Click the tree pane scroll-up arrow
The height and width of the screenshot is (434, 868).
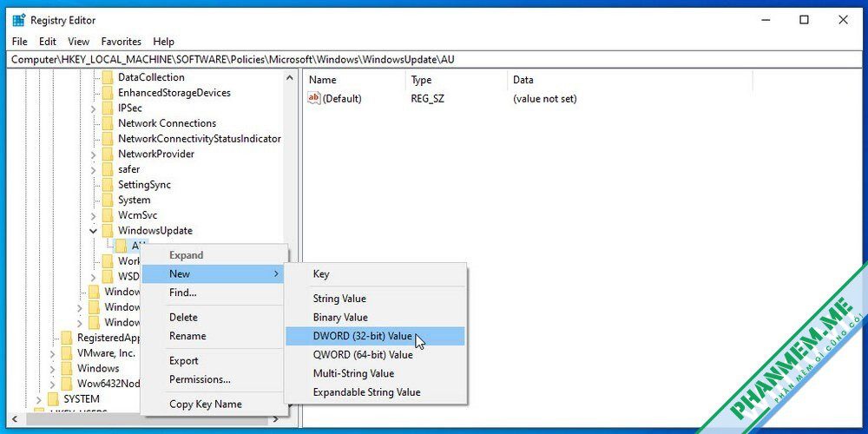pyautogui.click(x=290, y=78)
